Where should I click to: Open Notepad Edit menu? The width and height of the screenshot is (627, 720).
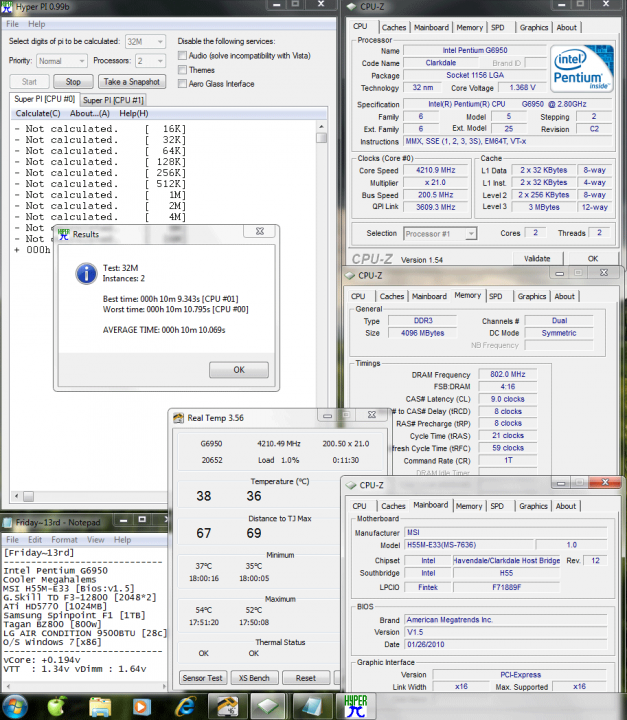[x=34, y=540]
